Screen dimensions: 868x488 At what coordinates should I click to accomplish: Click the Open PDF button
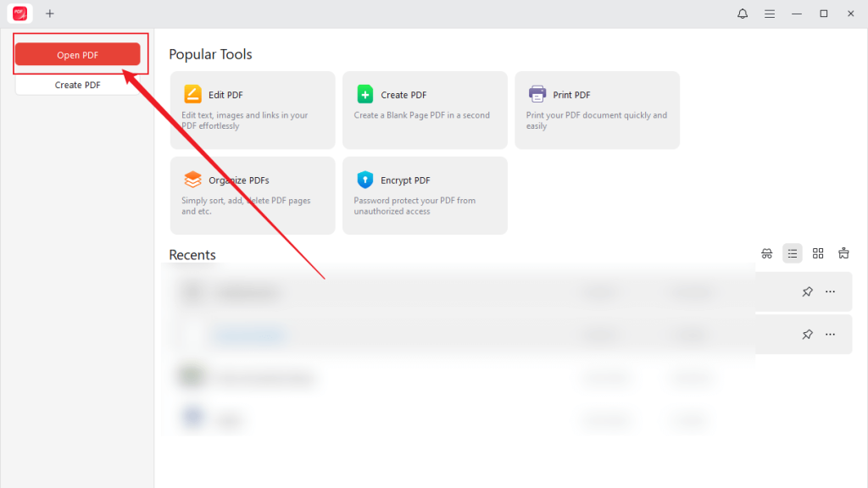pos(77,53)
